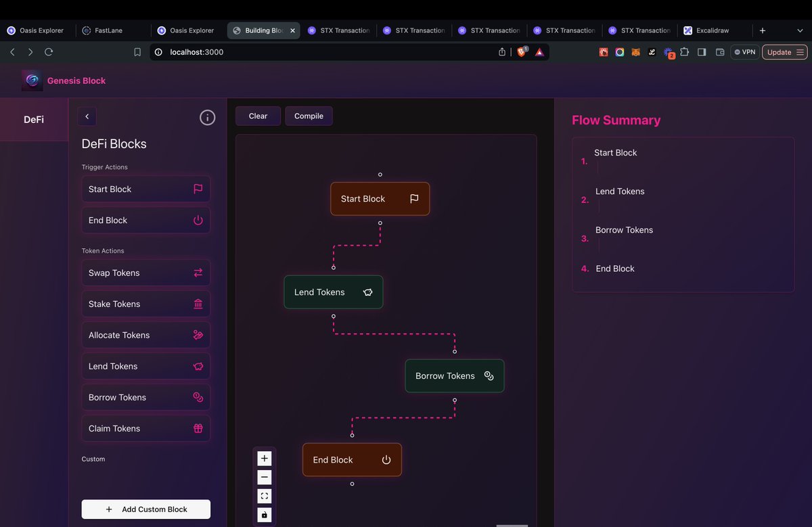The width and height of the screenshot is (812, 527).
Task: Click the gift icon beside Claim Tokens
Action: pyautogui.click(x=198, y=428)
